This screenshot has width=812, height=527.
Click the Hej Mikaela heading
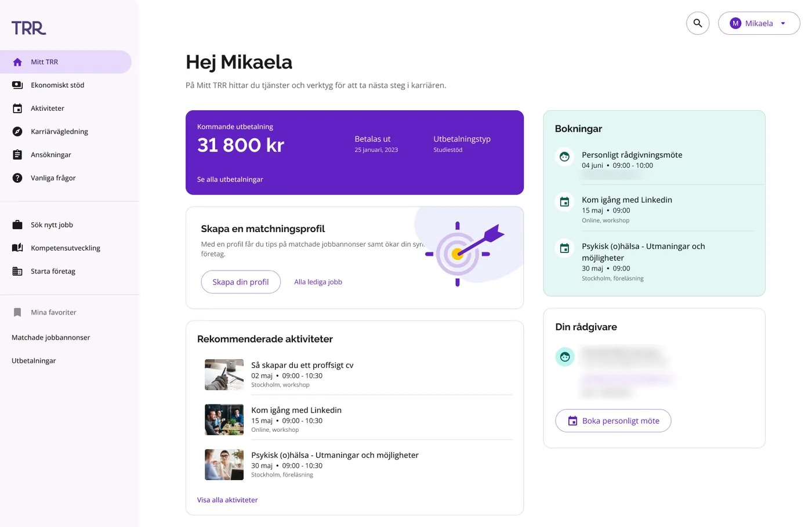(239, 62)
